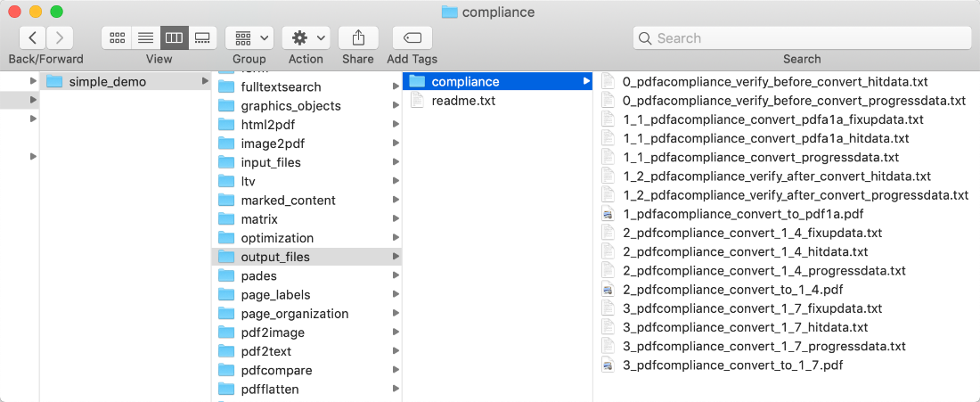The height and width of the screenshot is (402, 980).
Task: Switch to list view mode
Action: (145, 37)
